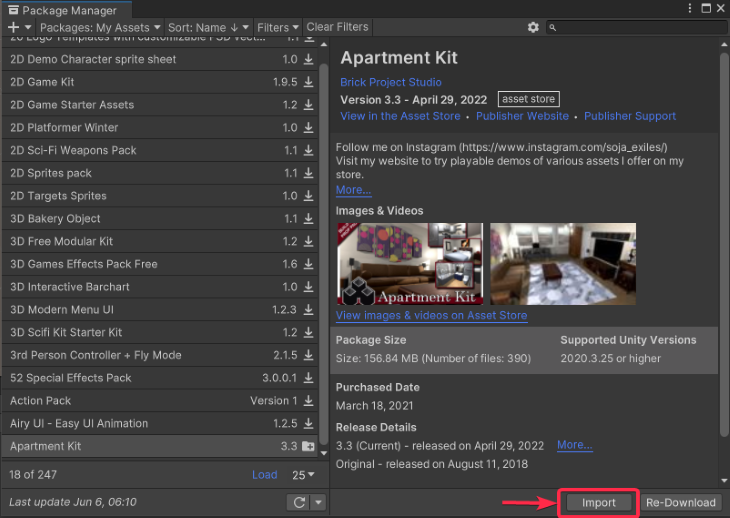Click the refresh package list icon
This screenshot has height=518, width=730.
coord(299,502)
